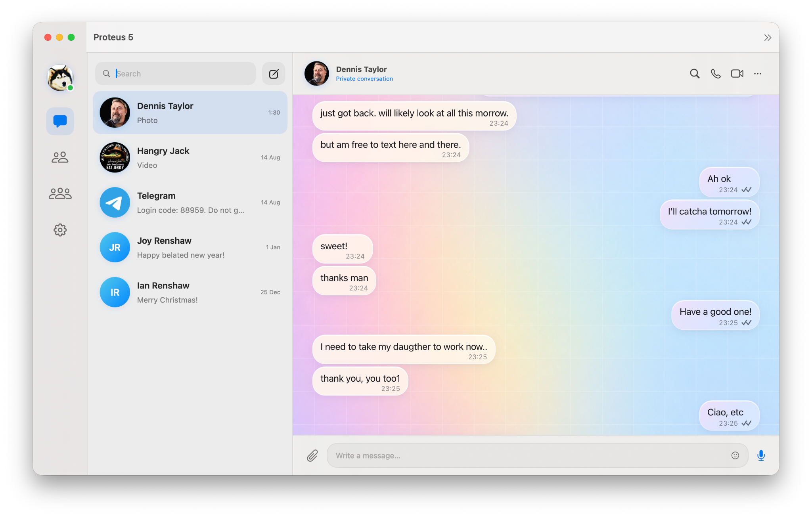Open the Ian Renshaw chat
The width and height of the screenshot is (812, 518).
(190, 292)
